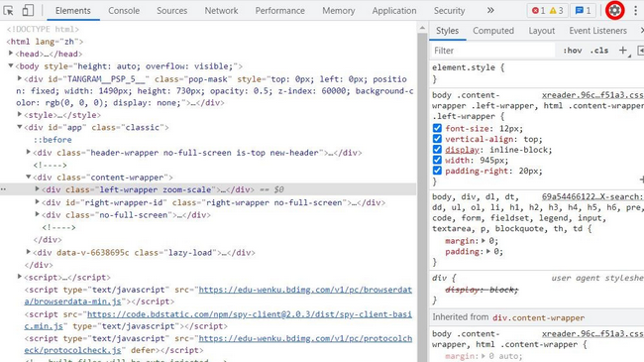Add a new style rule plus icon

(623, 51)
